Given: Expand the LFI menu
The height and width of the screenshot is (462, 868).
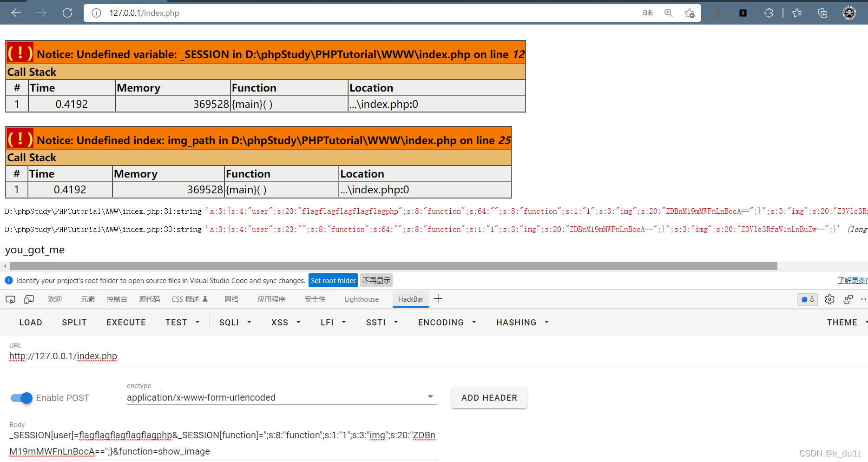Looking at the screenshot, I should [333, 323].
